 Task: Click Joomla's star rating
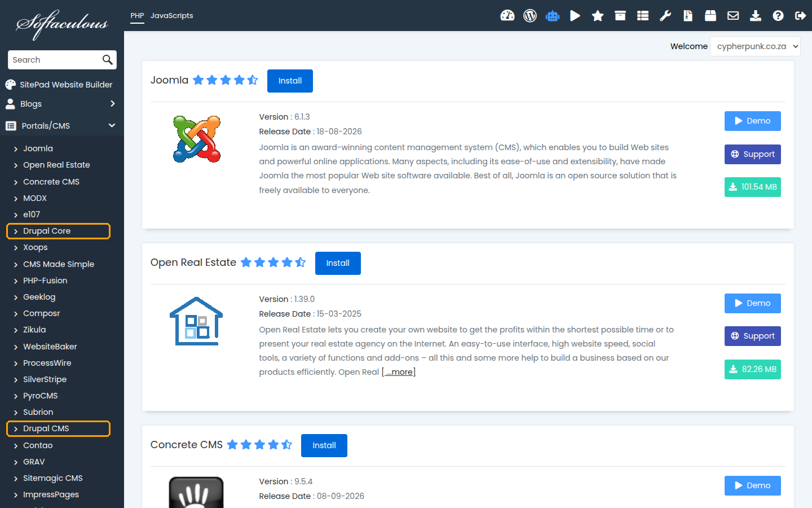pos(225,80)
